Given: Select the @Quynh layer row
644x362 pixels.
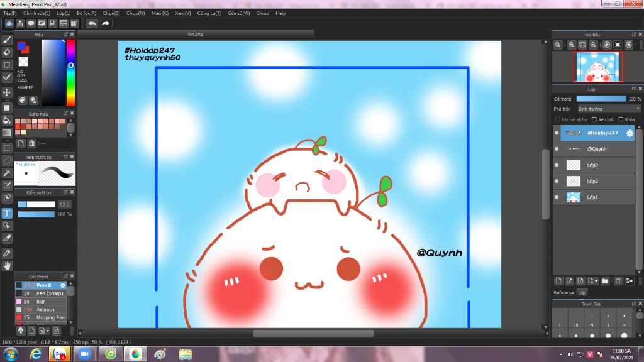Looking at the screenshot, I should point(594,149).
